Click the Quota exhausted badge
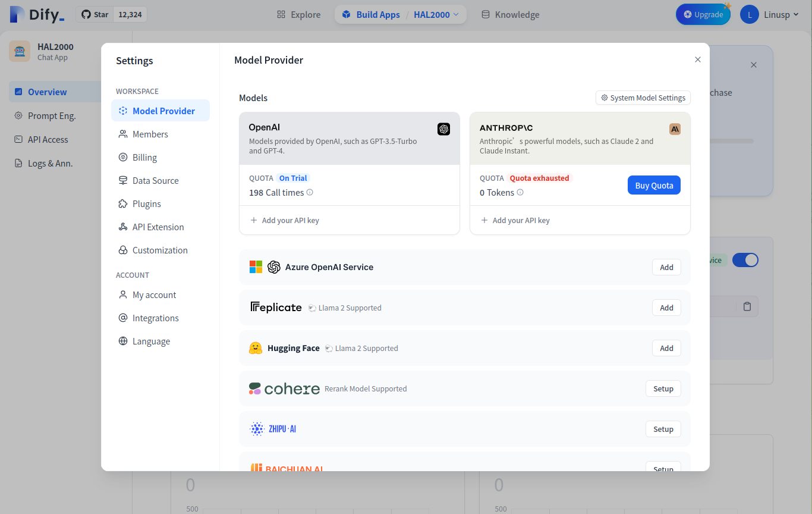 pos(539,178)
